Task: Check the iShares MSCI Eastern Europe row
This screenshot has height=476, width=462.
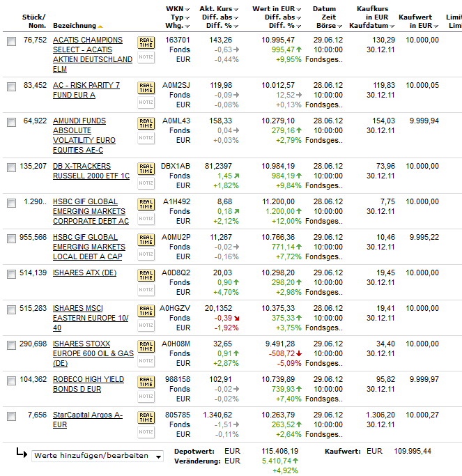Action: coord(12,309)
